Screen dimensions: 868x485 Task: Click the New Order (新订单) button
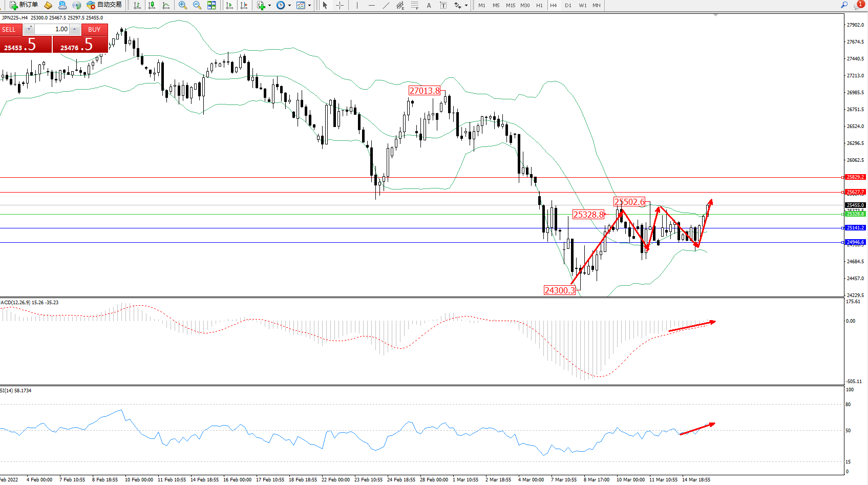point(24,5)
